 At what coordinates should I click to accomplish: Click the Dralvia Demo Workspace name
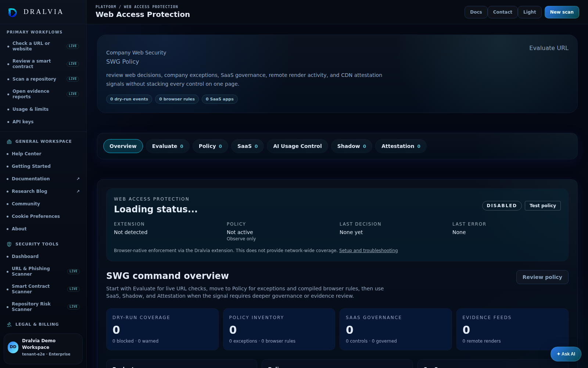[39, 344]
